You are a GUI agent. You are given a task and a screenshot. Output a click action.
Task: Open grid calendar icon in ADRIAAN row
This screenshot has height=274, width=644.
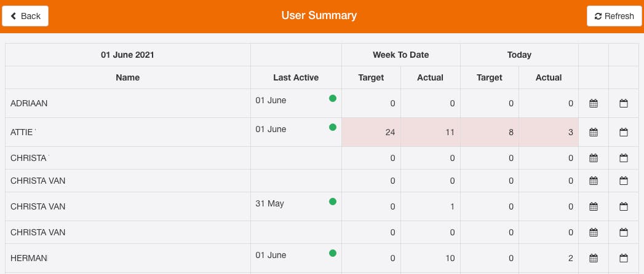click(594, 103)
